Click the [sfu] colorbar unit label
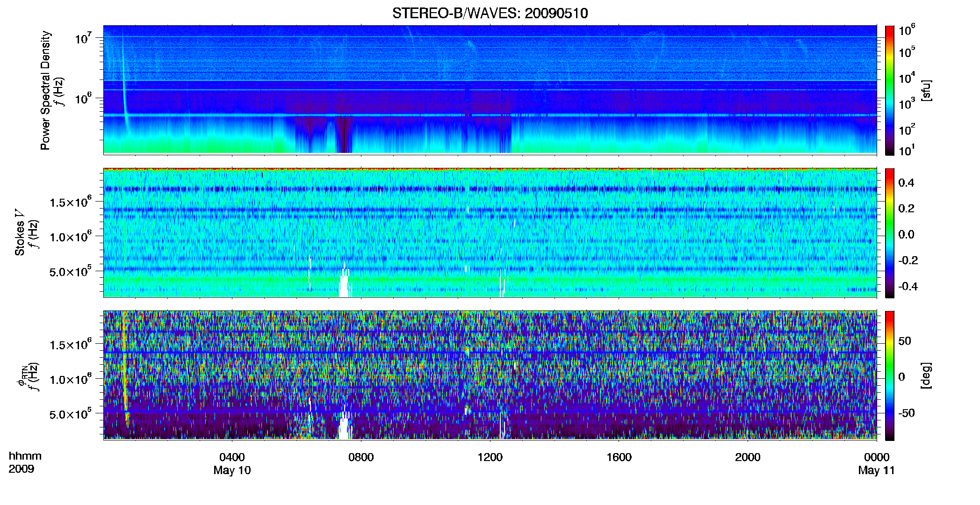The height and width of the screenshot is (505, 980). 926,90
